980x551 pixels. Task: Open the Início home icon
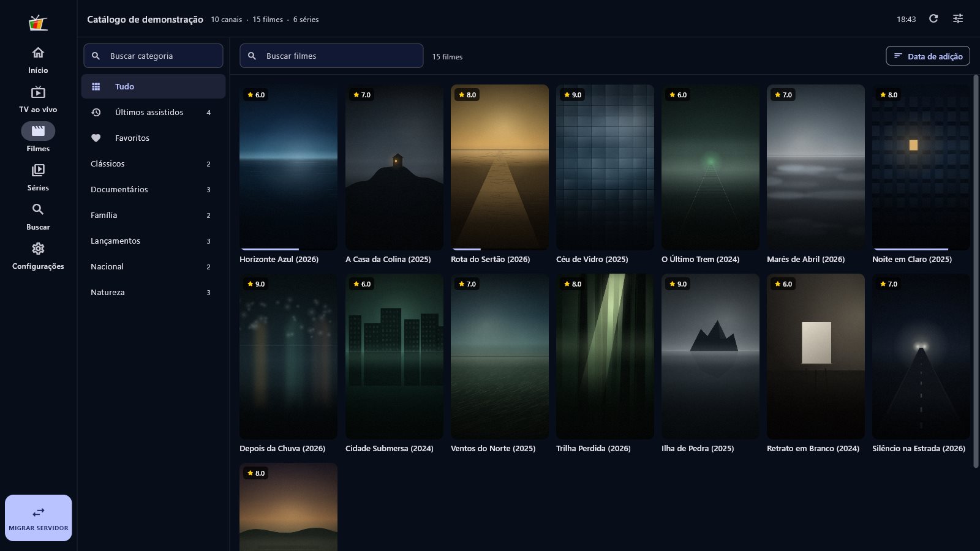point(38,53)
